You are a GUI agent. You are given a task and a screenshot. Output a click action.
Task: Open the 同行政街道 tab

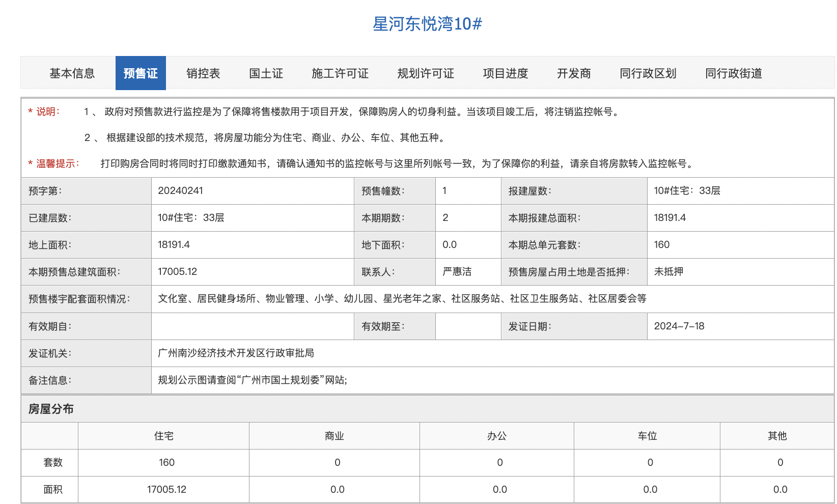pos(734,73)
